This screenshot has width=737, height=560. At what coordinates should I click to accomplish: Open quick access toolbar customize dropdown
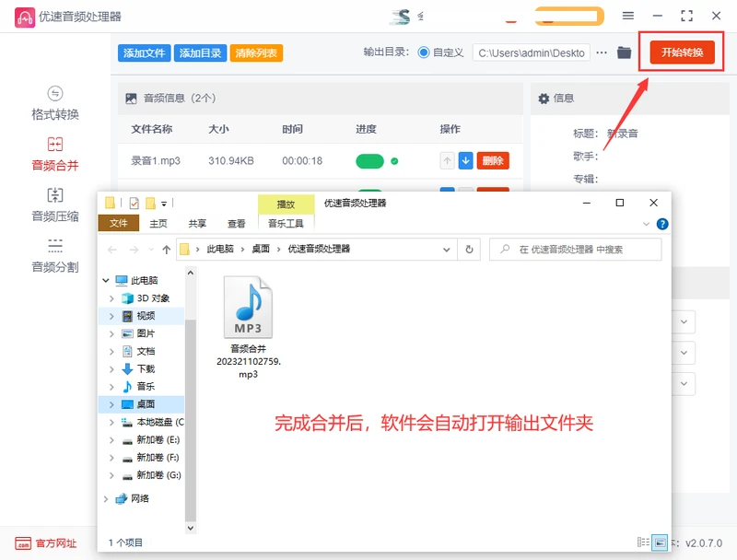164,204
